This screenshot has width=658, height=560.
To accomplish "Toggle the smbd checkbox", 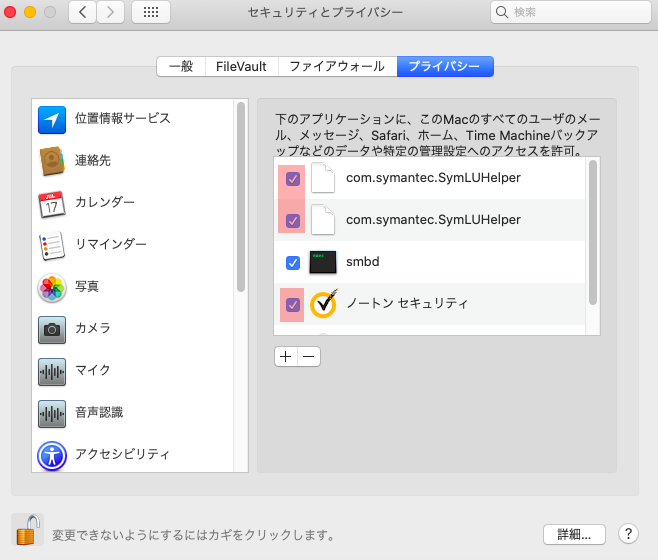I will click(293, 263).
